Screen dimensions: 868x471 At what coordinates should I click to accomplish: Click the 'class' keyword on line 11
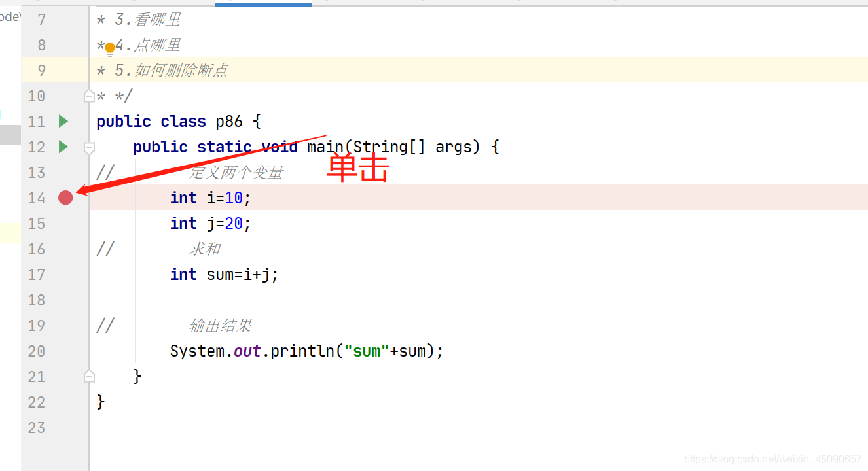(183, 122)
